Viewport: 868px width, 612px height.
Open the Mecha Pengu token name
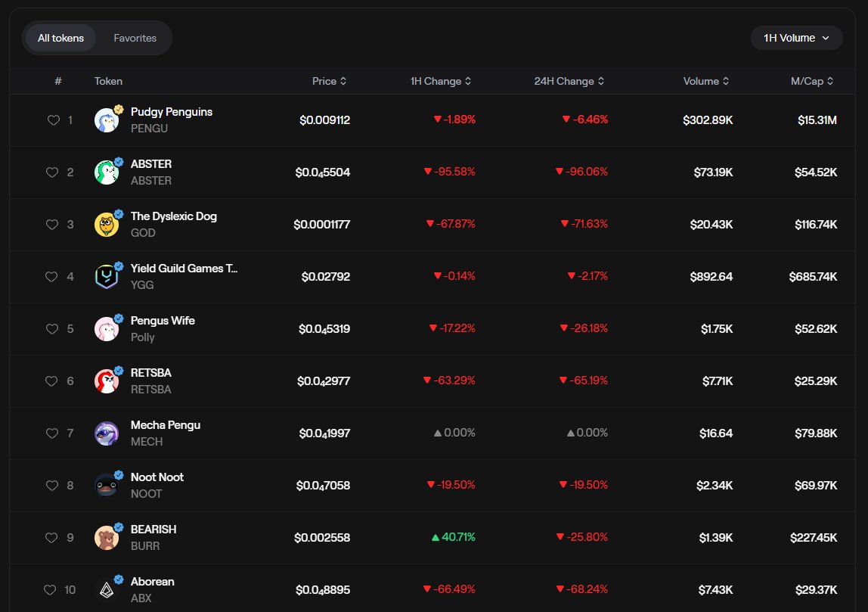[x=166, y=425]
